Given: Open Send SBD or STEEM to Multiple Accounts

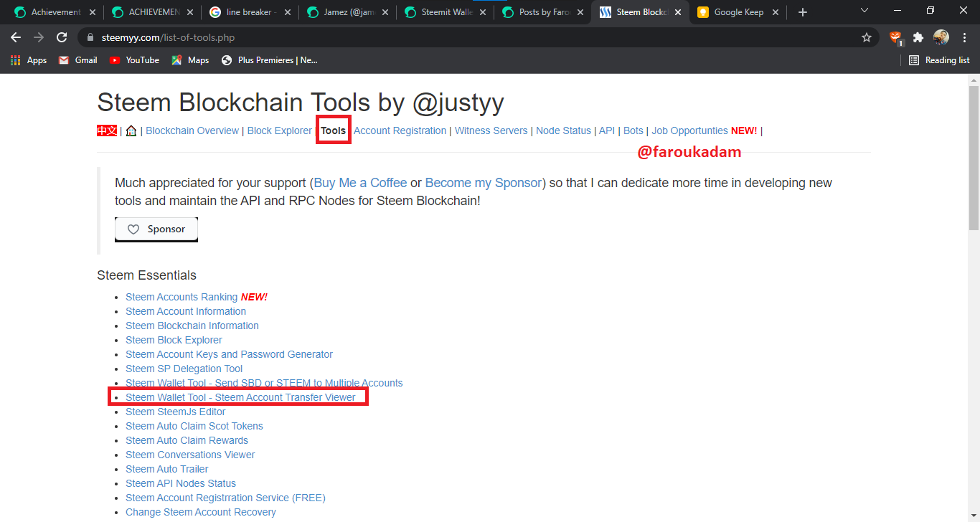Looking at the screenshot, I should 264,383.
